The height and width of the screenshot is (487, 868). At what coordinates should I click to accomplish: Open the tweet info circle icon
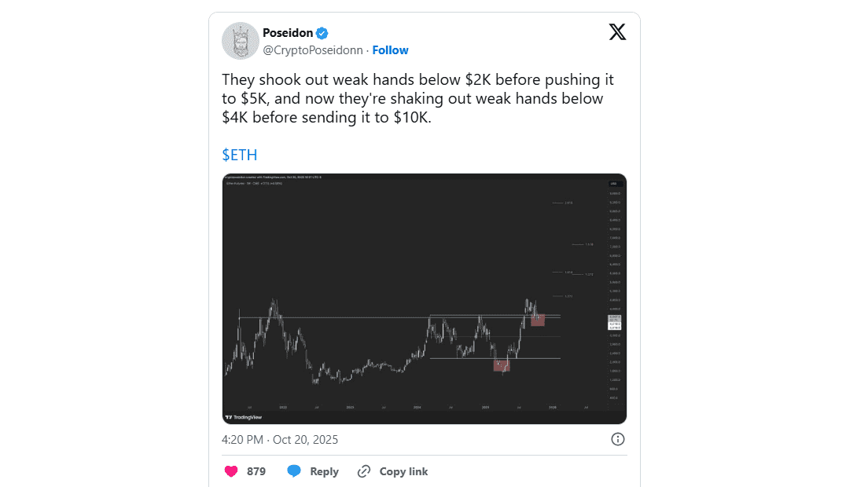click(x=618, y=439)
